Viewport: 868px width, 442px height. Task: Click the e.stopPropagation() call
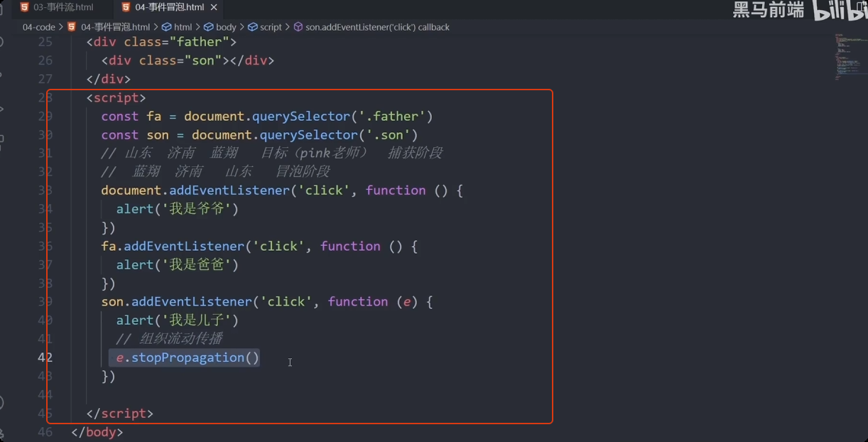[188, 357]
